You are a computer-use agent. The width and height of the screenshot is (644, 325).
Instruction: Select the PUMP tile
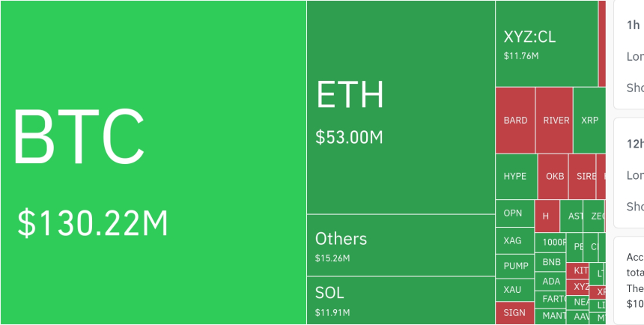[x=515, y=266]
